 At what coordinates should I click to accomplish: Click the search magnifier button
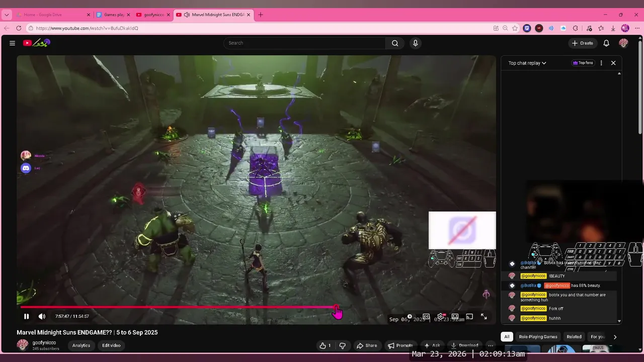point(395,43)
